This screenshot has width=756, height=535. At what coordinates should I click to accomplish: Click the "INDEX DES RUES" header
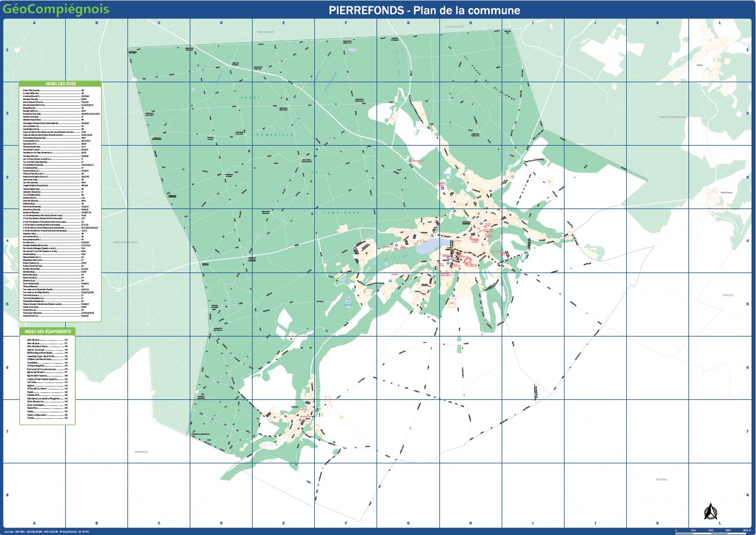click(60, 84)
